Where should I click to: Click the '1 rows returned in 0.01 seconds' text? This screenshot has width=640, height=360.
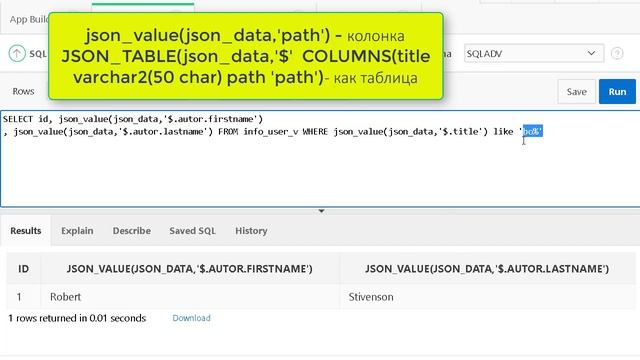tap(77, 318)
